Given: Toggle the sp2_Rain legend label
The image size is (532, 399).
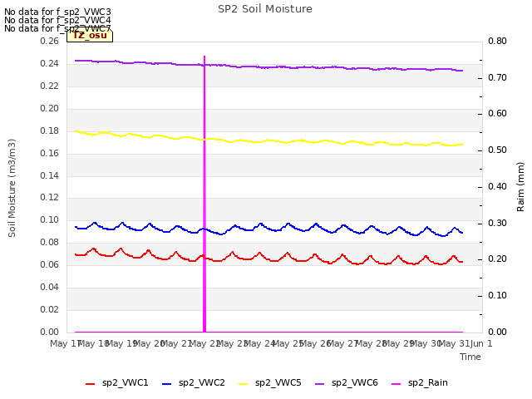Looking at the screenshot, I should [x=428, y=382].
